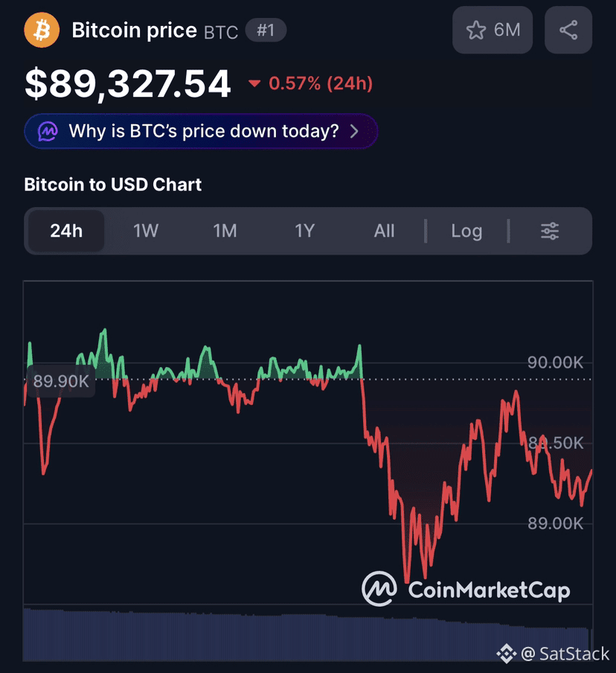Image resolution: width=616 pixels, height=673 pixels.
Task: Click the #1 rank badge
Action: click(266, 30)
